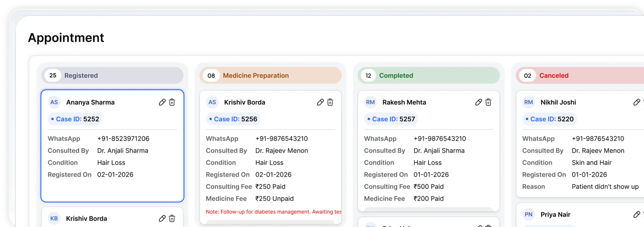Delete Rakesh Mehta's appointment card
The width and height of the screenshot is (644, 227).
[x=488, y=102]
